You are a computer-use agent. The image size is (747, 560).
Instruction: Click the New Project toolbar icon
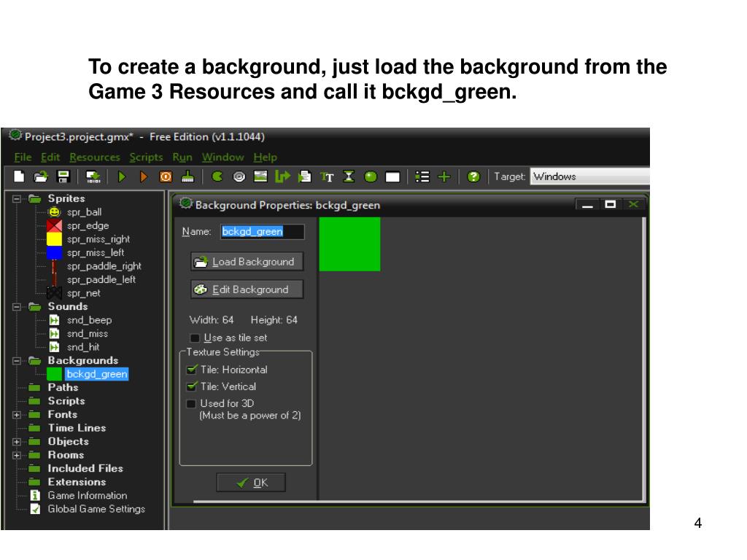click(19, 176)
